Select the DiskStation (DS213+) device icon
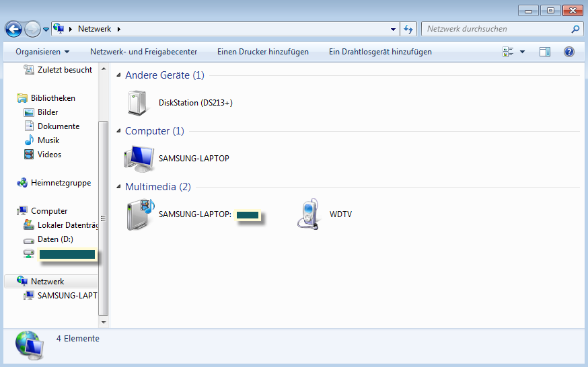 [137, 103]
